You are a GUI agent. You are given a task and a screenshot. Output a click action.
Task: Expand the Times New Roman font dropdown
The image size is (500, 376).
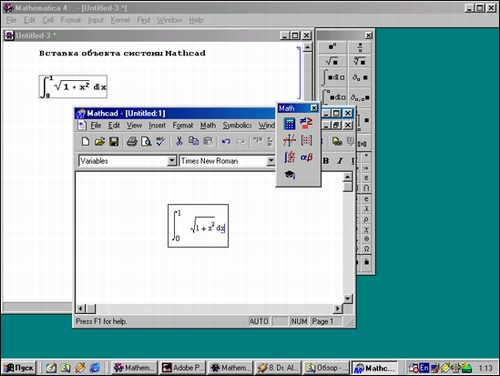click(271, 161)
